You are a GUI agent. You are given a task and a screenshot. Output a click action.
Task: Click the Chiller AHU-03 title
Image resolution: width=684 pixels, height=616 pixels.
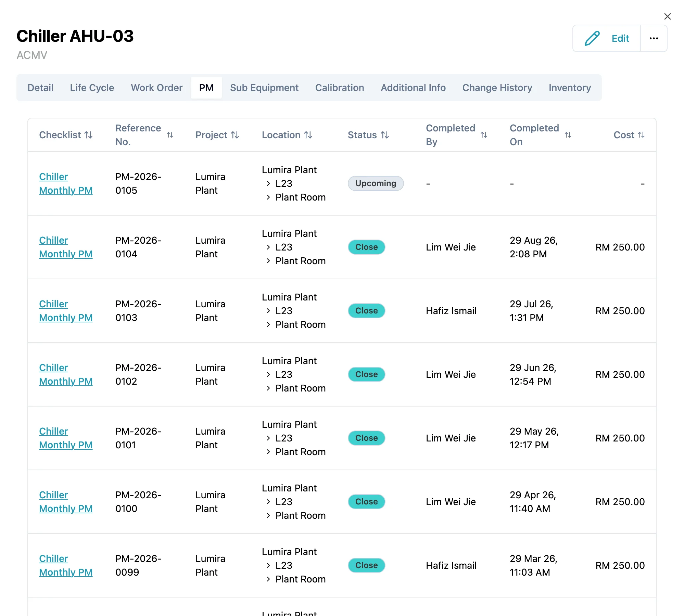tap(75, 36)
